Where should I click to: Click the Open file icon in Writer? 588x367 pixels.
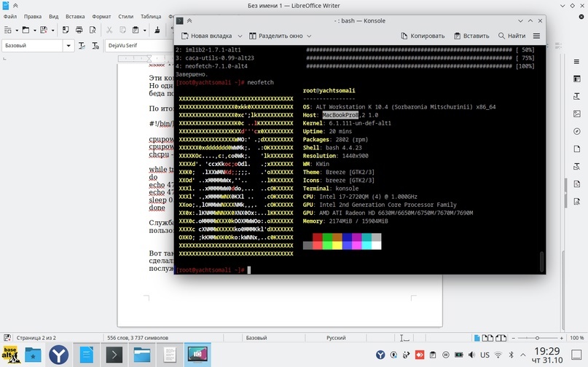26,30
